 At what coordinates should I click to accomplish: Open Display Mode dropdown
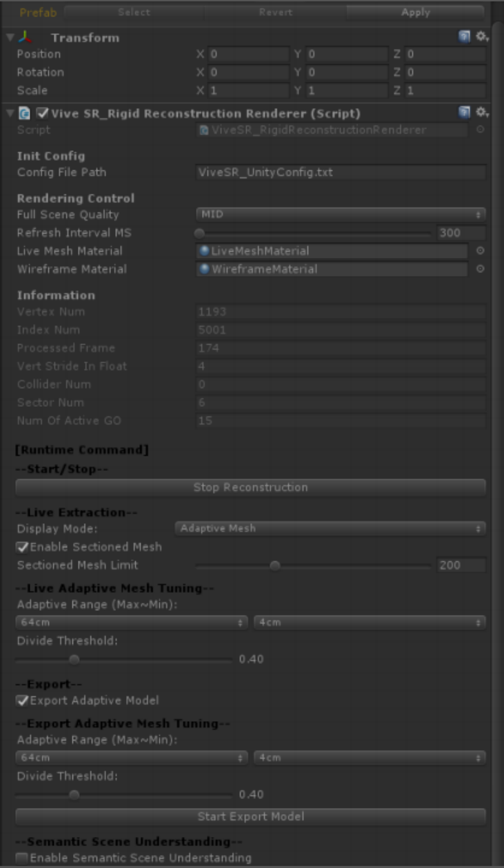click(330, 529)
